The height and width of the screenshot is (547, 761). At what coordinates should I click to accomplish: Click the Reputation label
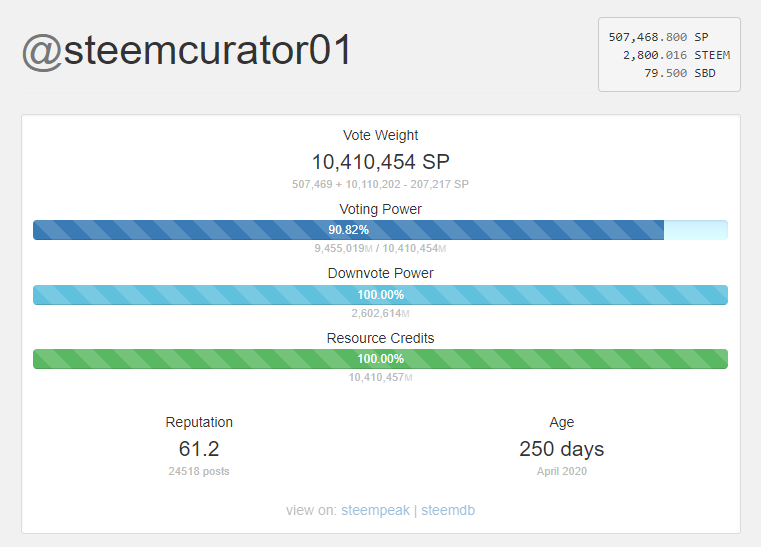click(199, 422)
